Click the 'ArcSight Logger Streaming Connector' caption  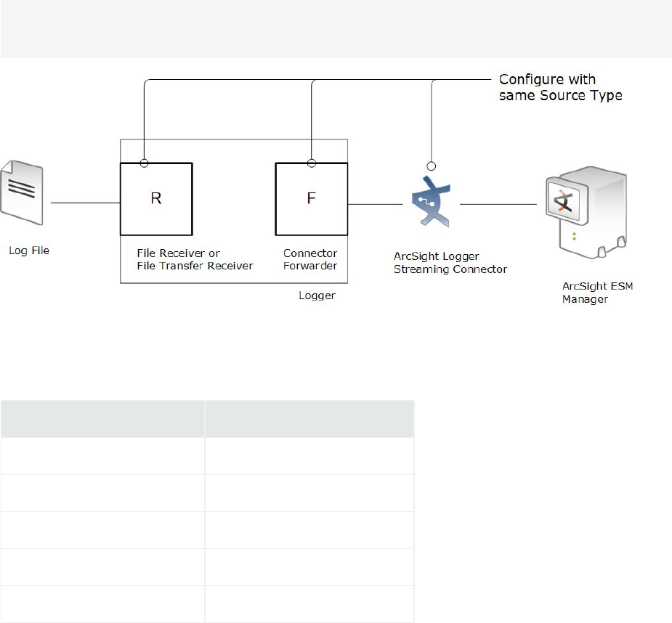[x=450, y=263]
